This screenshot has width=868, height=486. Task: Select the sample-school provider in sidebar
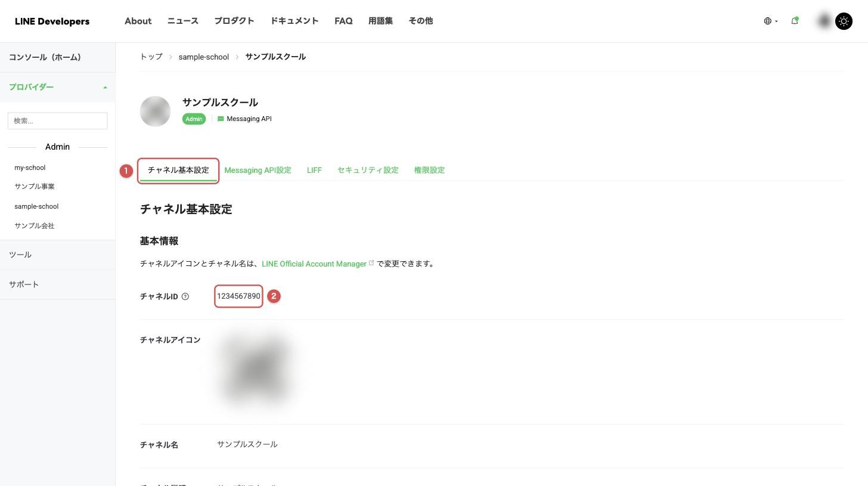(x=36, y=206)
